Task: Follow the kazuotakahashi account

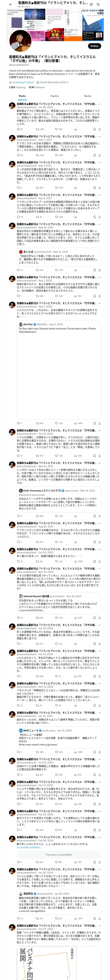Action: pos(94,46)
